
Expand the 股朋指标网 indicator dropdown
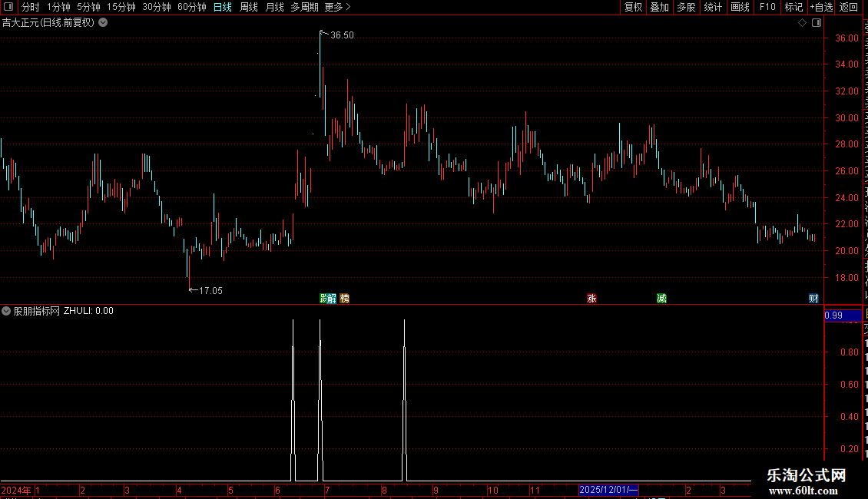click(6, 311)
